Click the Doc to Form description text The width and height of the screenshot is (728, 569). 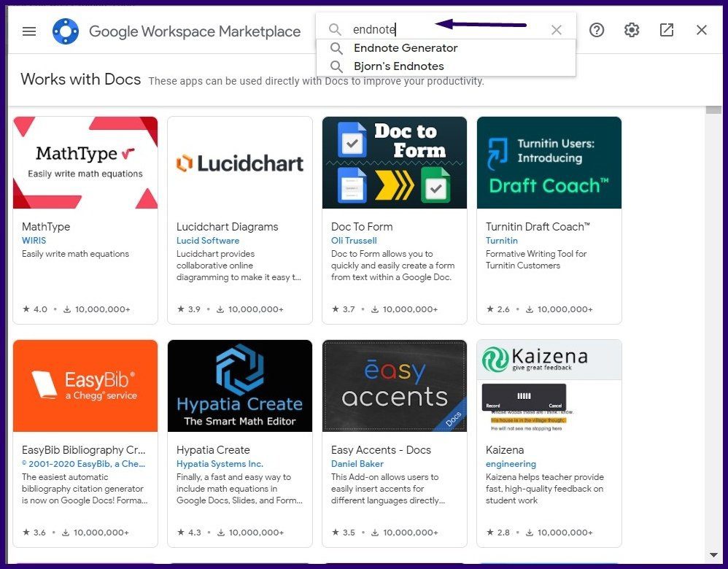pos(392,266)
